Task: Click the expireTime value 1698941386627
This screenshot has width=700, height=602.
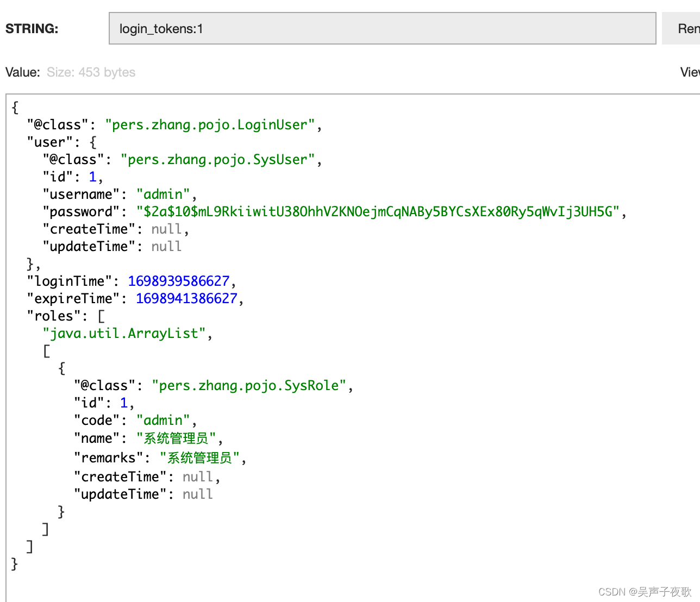Action: [186, 299]
